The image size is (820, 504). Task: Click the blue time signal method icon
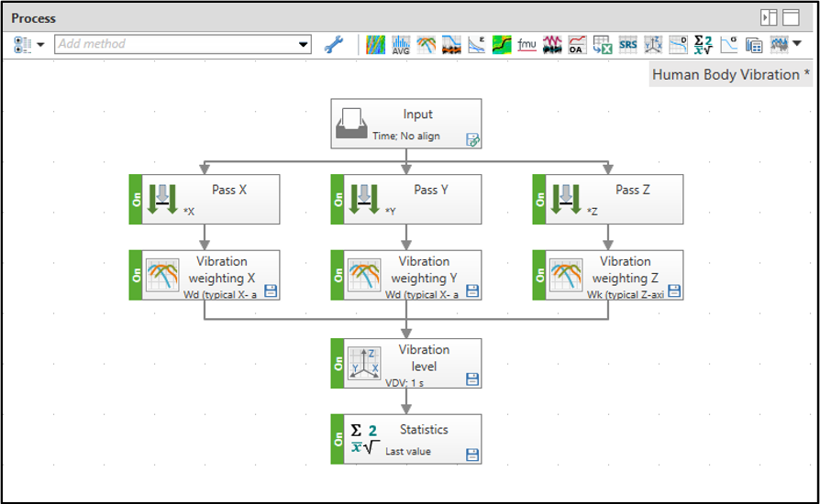coord(780,45)
